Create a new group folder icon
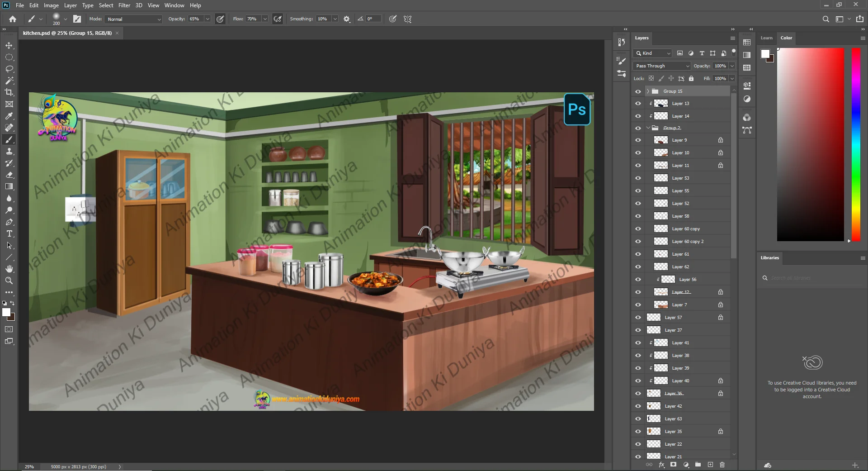868x471 pixels. tap(698, 465)
